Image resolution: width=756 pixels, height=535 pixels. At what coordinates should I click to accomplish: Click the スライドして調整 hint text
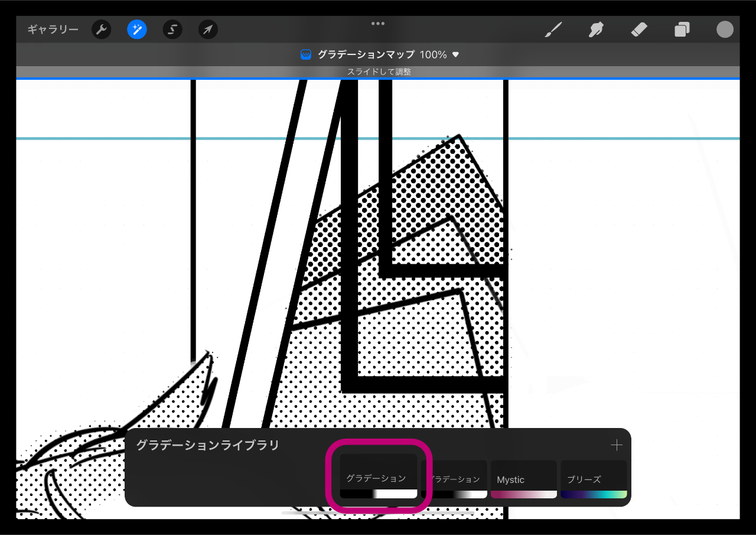point(379,72)
